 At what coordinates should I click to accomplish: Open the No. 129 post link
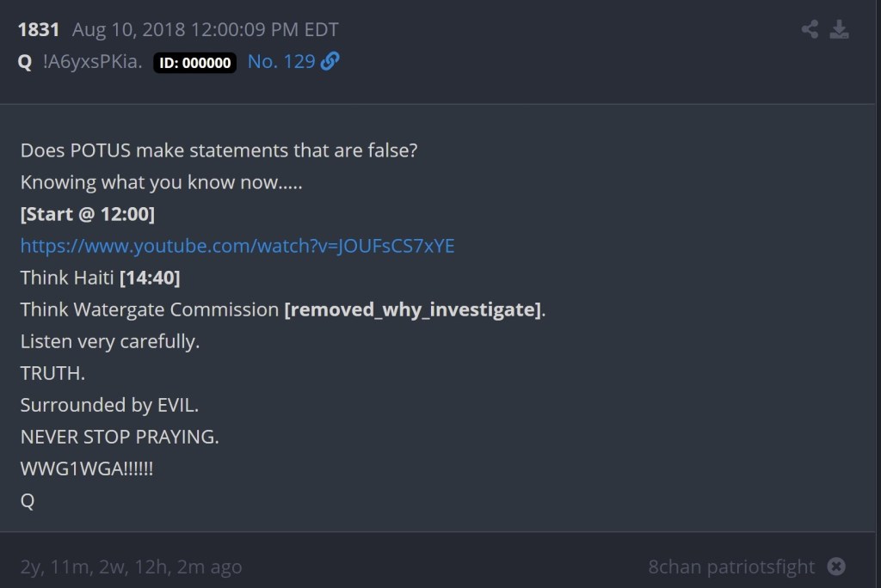(x=281, y=62)
